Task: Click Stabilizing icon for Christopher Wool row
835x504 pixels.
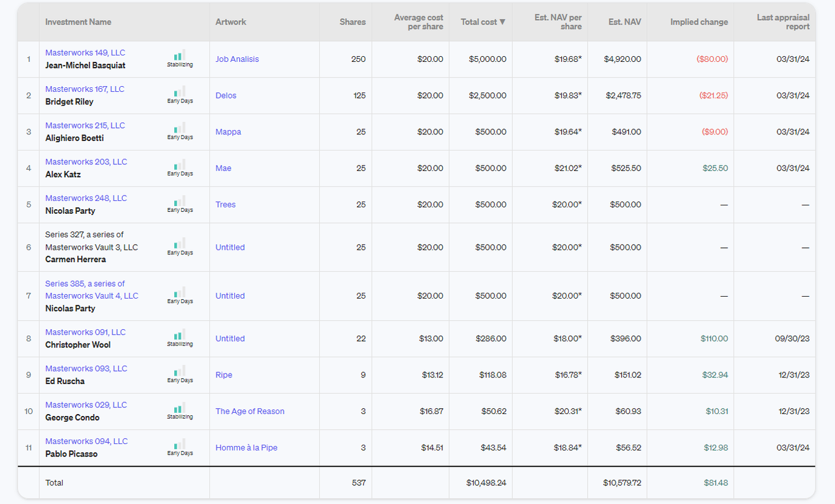Action: [179, 338]
